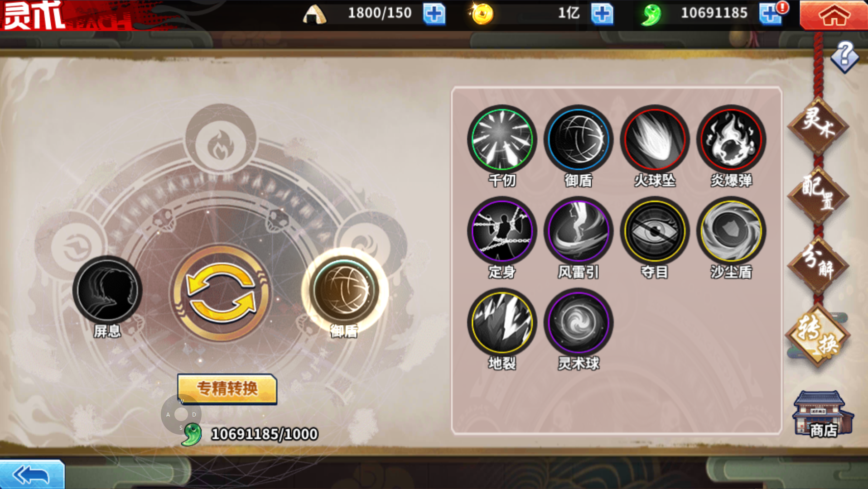The width and height of the screenshot is (868, 489).
Task: Open the 灵术 side tab
Action: point(818,124)
